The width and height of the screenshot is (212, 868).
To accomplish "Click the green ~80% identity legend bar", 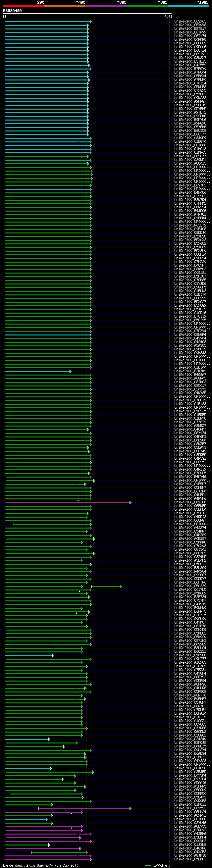I will point(147,6).
